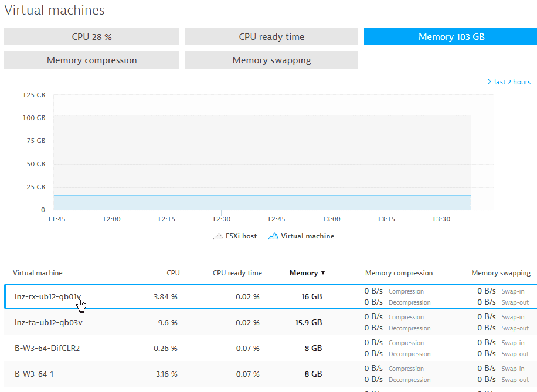Select the 16 GB memory value
537x392 pixels.
point(311,297)
